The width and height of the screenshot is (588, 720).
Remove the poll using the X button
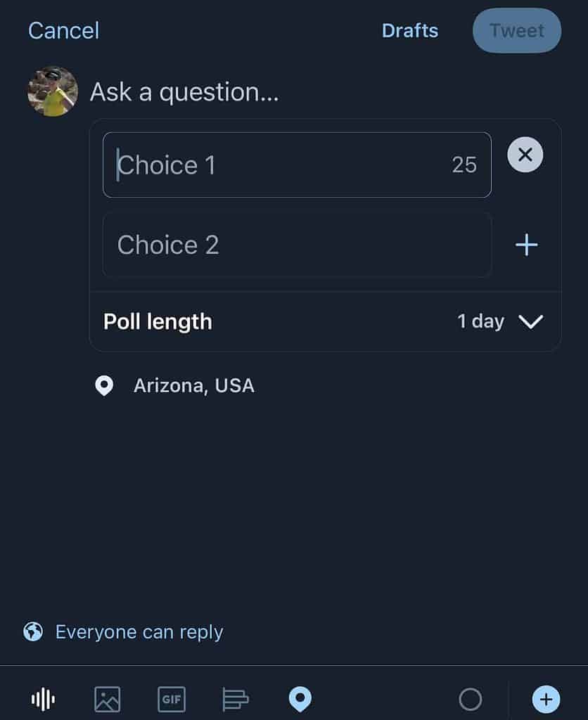tap(525, 155)
